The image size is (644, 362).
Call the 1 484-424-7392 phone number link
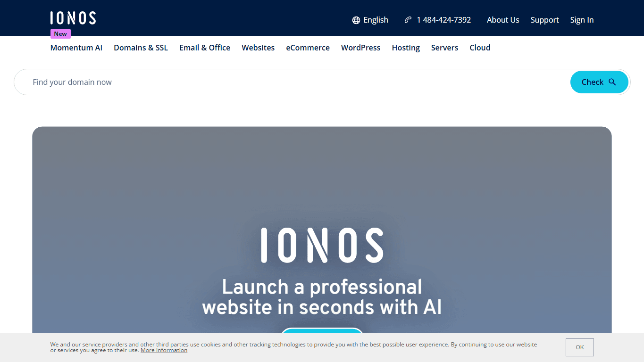click(x=438, y=20)
